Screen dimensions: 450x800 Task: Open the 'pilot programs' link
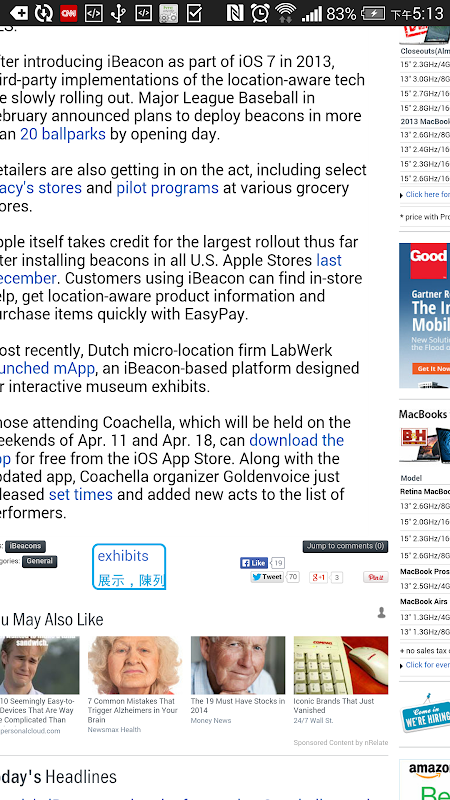(167, 188)
